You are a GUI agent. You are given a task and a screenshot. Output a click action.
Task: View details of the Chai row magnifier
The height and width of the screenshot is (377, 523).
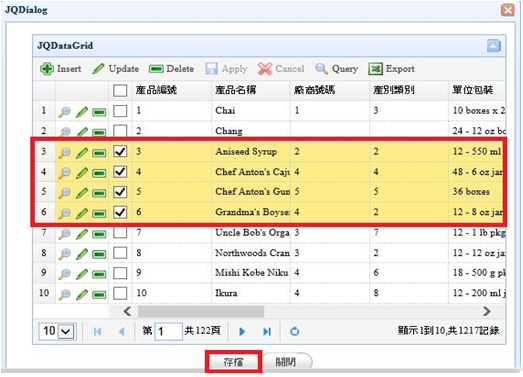[64, 111]
